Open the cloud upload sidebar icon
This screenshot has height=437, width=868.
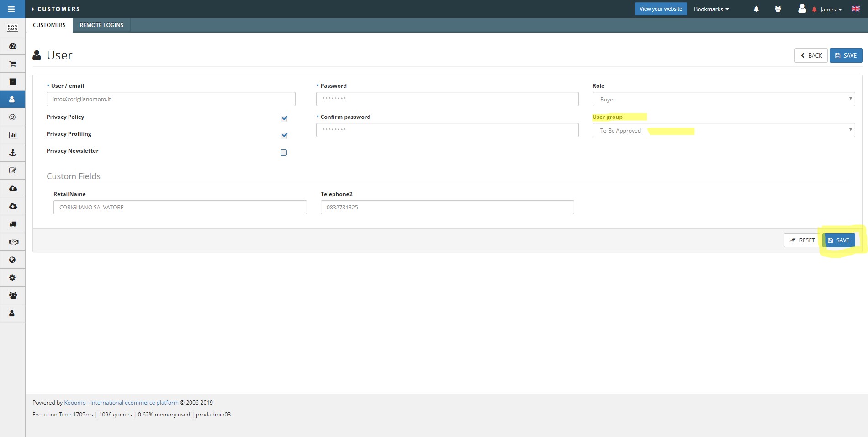pyautogui.click(x=13, y=188)
